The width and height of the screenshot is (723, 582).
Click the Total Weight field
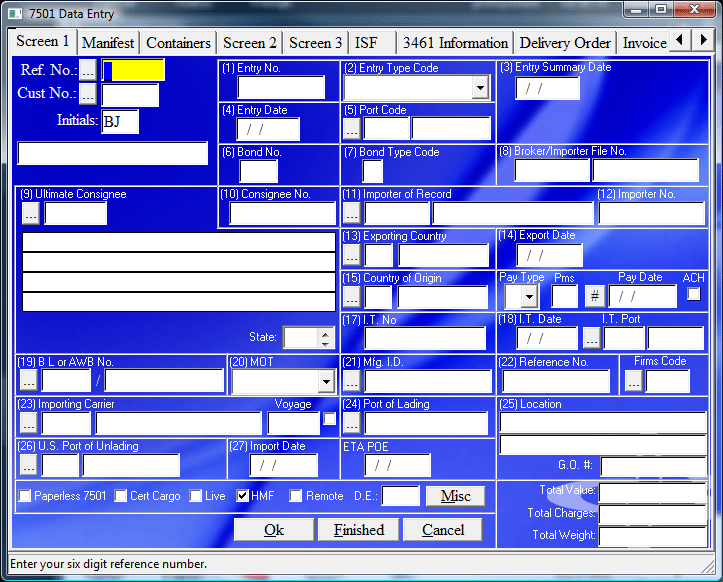click(x=652, y=537)
